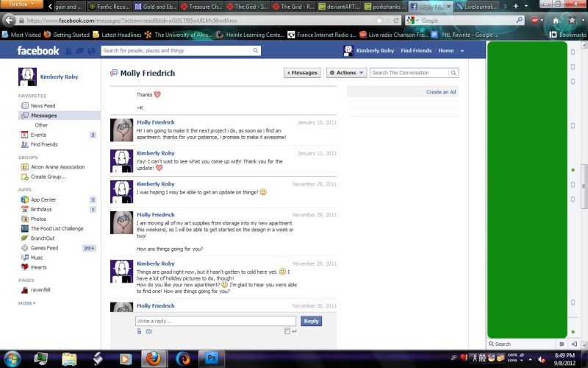Viewport: 588px width, 368px height.
Task: Expand MORE in left sidebar
Action: (x=26, y=303)
